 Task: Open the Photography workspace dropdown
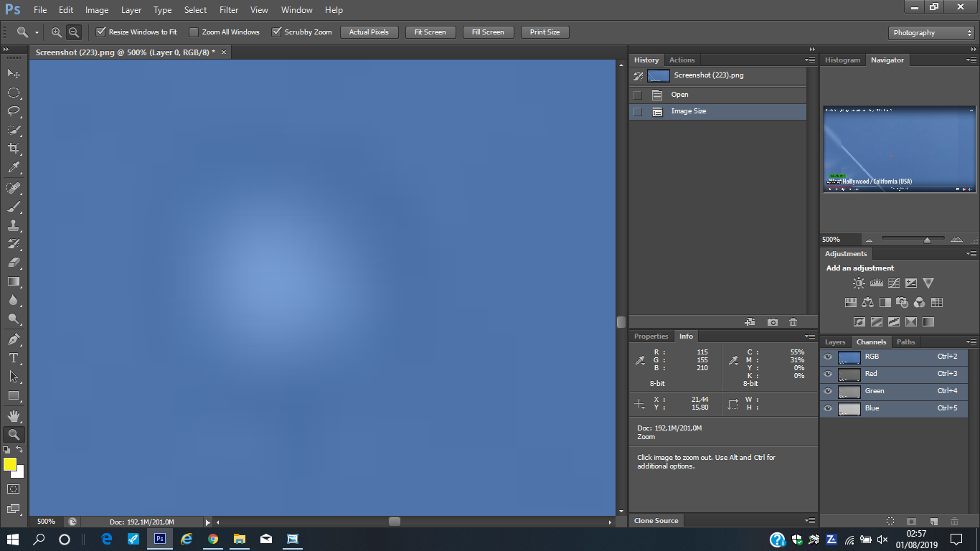pos(930,33)
